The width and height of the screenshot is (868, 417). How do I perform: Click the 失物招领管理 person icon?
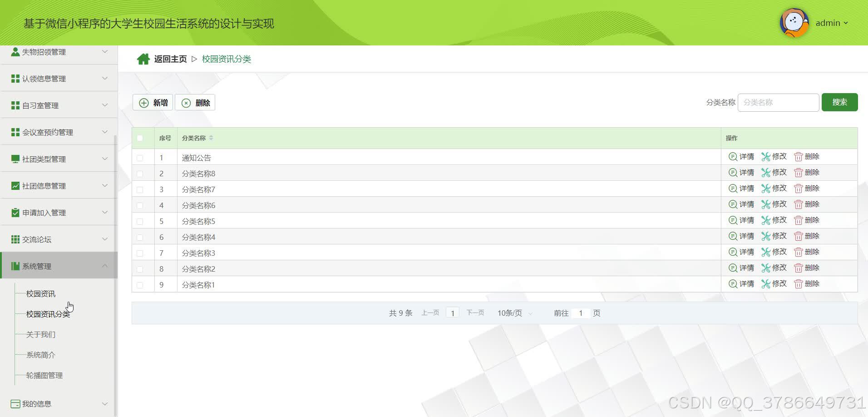coord(15,52)
